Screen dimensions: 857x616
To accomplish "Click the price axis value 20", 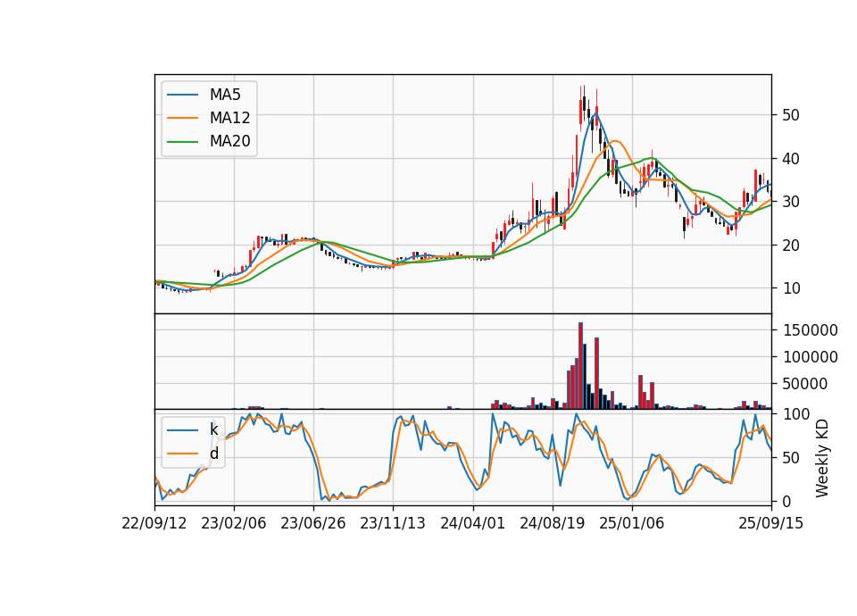I will click(791, 245).
